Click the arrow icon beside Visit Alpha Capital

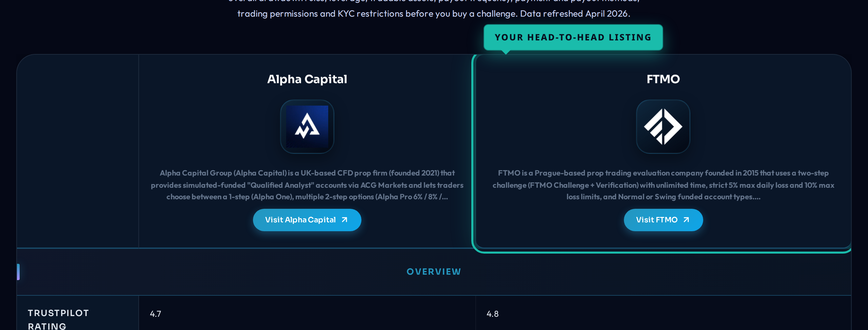pyautogui.click(x=344, y=220)
